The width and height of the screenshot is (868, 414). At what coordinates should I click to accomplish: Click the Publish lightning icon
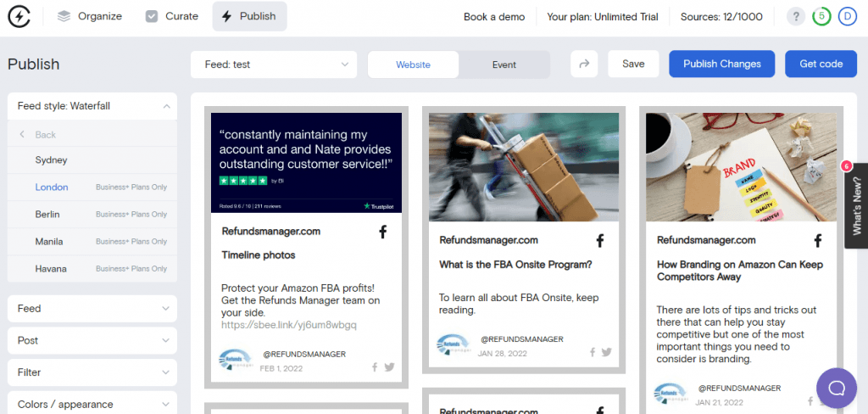pos(226,17)
